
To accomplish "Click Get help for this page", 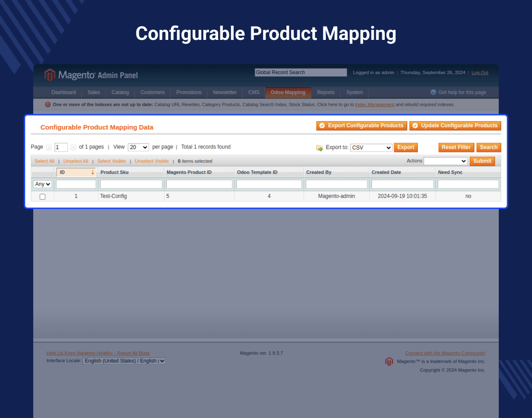I will [x=462, y=92].
